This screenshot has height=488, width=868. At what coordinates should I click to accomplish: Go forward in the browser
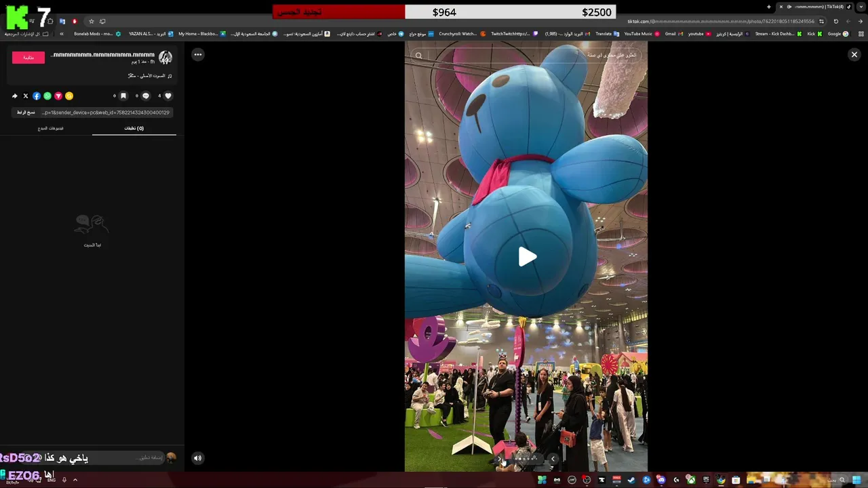848,21
